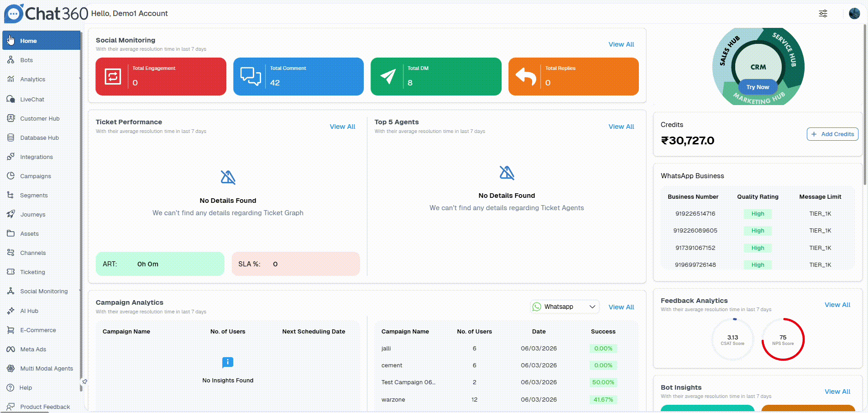This screenshot has width=868, height=413.
Task: Open the Whatsapp channel dropdown
Action: [x=565, y=307]
